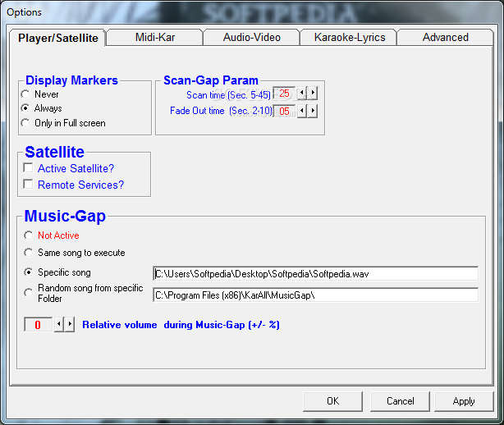Open the Audio-Video tab
This screenshot has height=425, width=504.
252,38
